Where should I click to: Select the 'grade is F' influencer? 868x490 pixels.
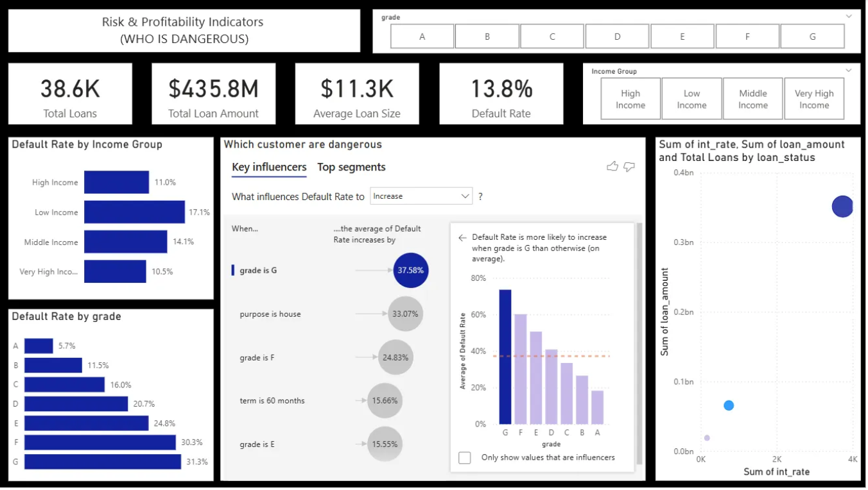[x=257, y=358]
